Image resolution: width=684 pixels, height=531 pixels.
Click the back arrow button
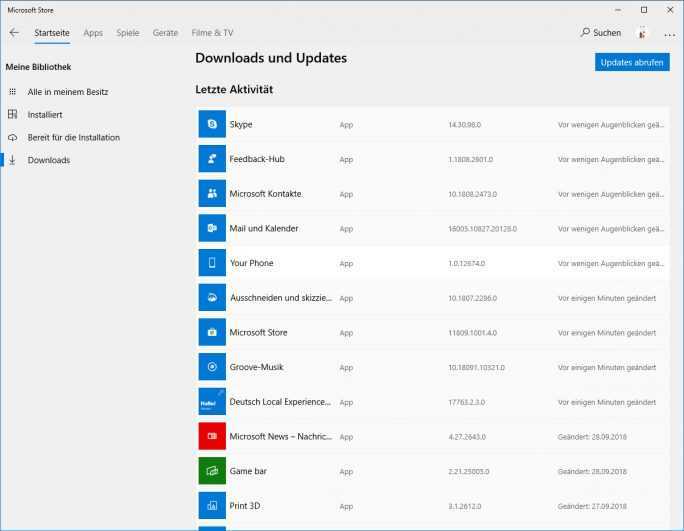point(14,33)
